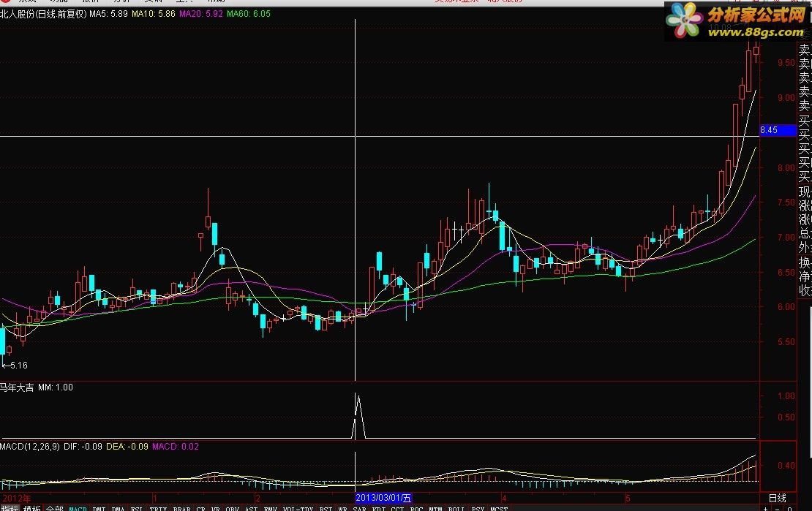Click the MA20: 5.92 label
The image size is (812, 511).
point(201,14)
